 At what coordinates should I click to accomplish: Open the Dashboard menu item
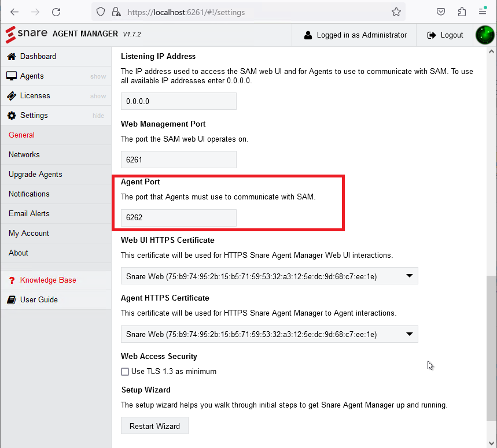point(56,56)
